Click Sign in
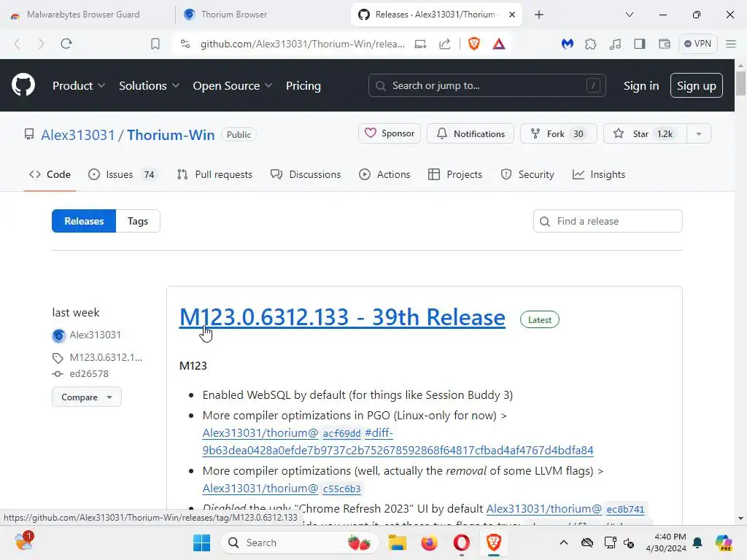 pyautogui.click(x=640, y=86)
